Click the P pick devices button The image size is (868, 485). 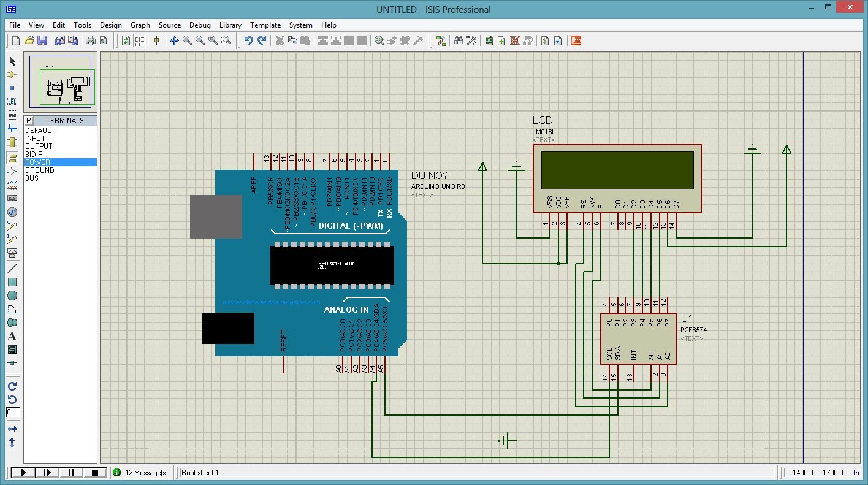28,121
